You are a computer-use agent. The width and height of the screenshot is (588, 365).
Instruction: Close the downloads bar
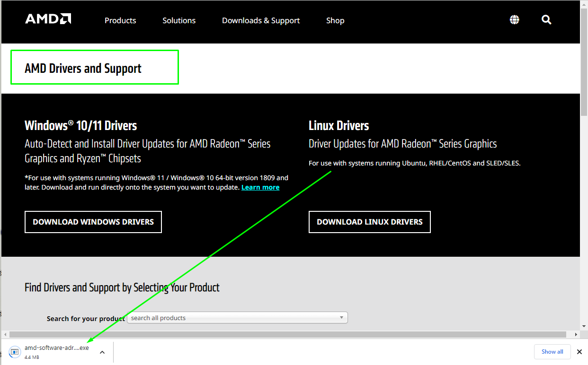(579, 352)
